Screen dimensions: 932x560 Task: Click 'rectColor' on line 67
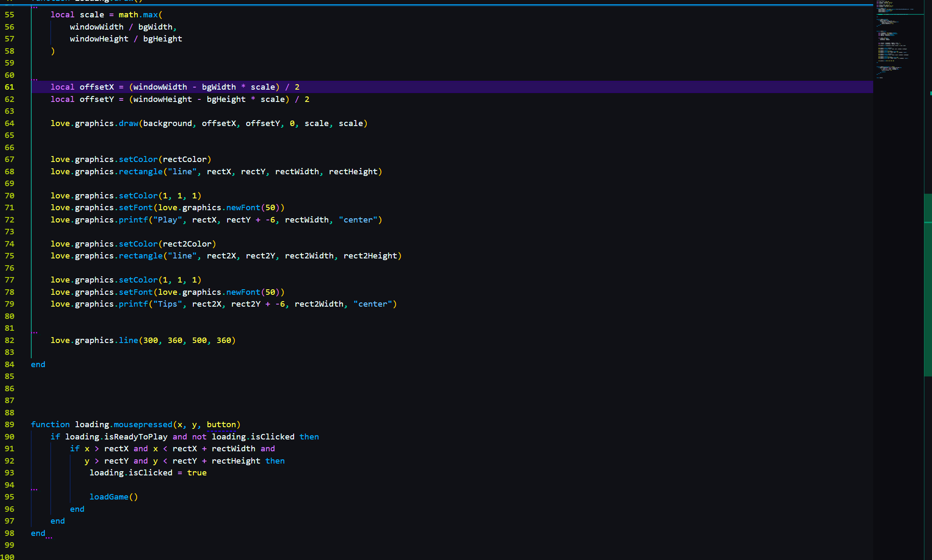coord(184,159)
